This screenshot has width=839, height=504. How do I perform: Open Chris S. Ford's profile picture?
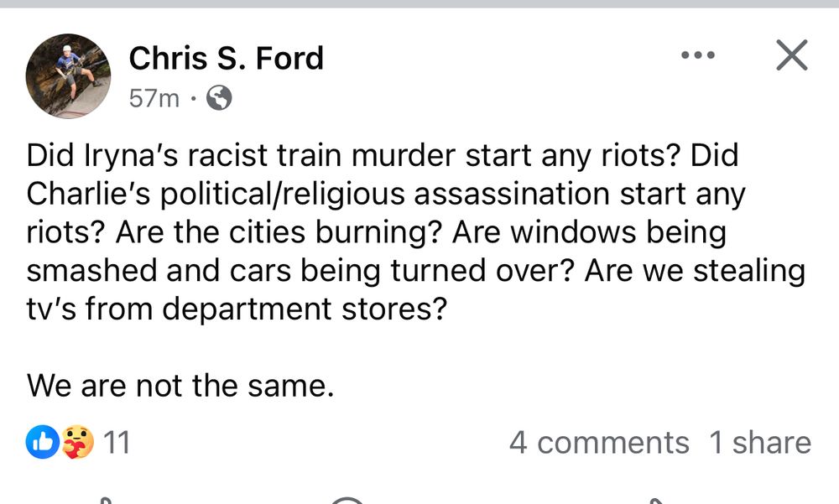69,75
